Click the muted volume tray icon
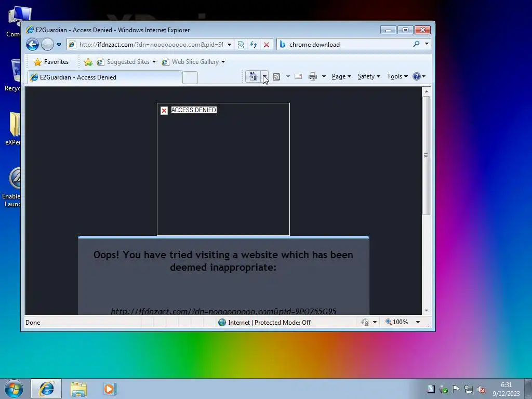The image size is (532, 399). [481, 389]
